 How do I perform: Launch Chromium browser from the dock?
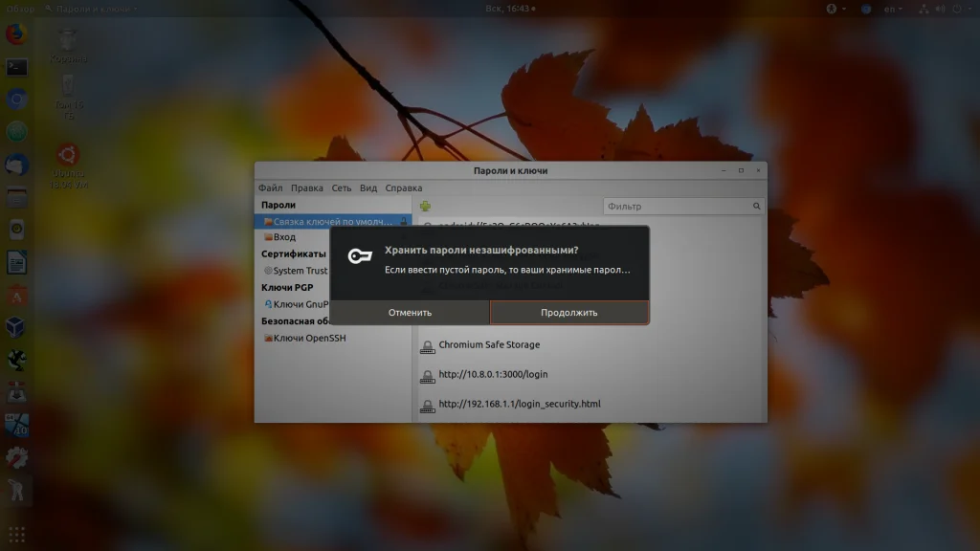[x=17, y=99]
